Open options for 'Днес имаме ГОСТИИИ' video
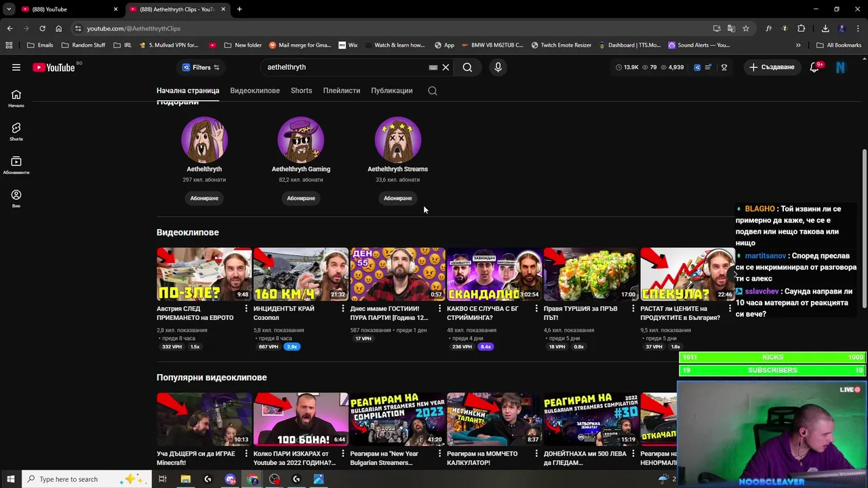Viewport: 868px width, 488px height. (x=439, y=309)
